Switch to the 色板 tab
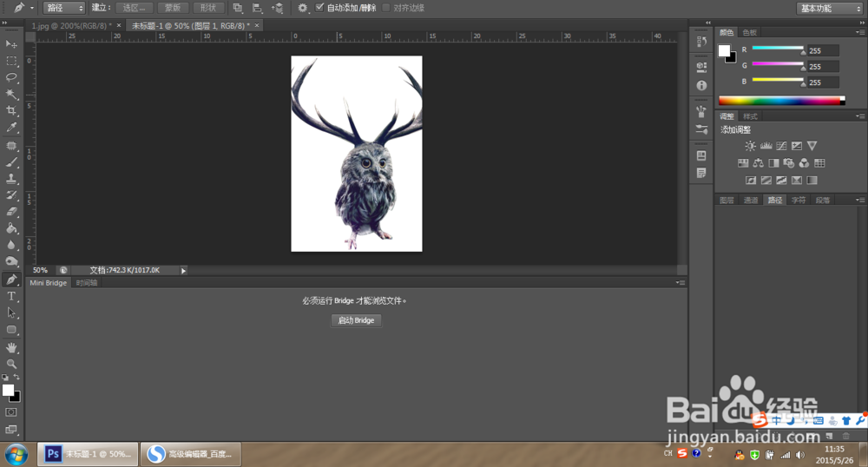Viewport: 868px width, 467px height. 750,33
